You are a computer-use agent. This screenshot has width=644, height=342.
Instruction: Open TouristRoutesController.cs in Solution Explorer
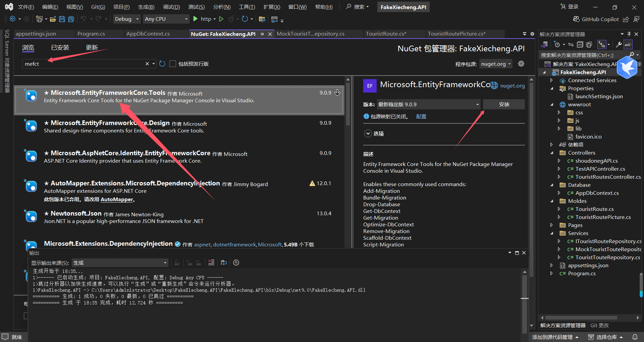tap(608, 177)
